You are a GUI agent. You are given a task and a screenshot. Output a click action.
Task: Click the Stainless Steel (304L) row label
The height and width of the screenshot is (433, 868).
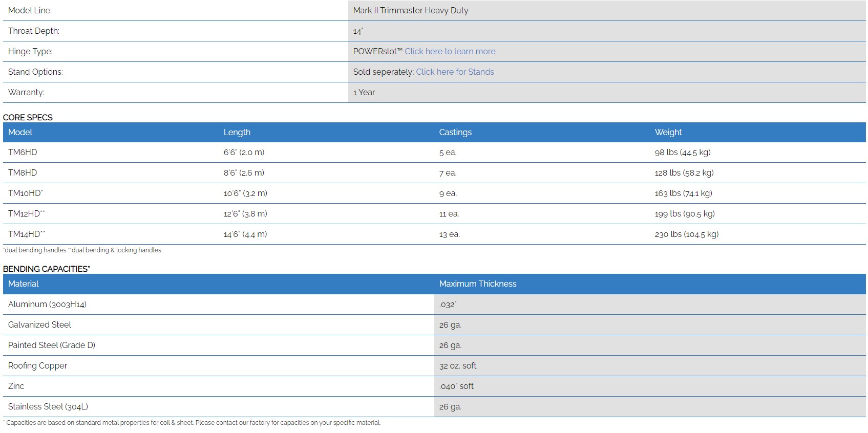coord(48,406)
